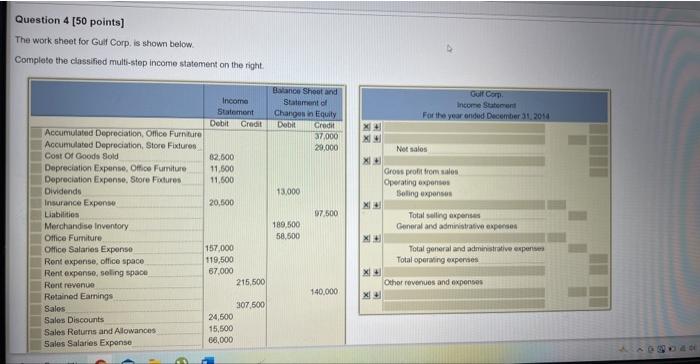Image resolution: width=700 pixels, height=364 pixels.
Task: Click the Sales account label
Action: tap(54, 309)
